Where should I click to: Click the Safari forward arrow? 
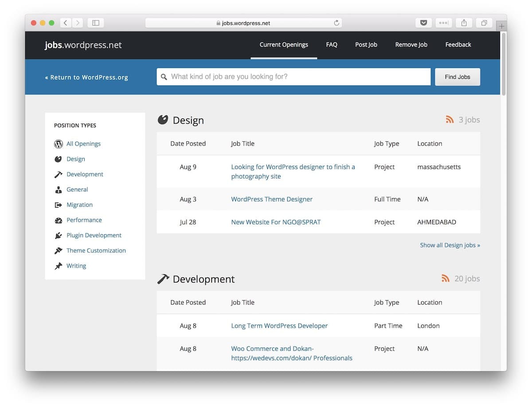click(x=78, y=23)
